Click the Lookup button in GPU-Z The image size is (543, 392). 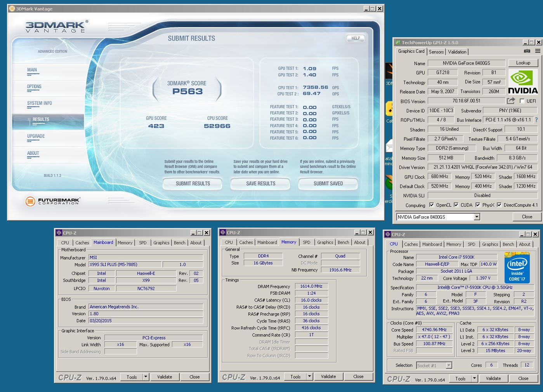(523, 63)
